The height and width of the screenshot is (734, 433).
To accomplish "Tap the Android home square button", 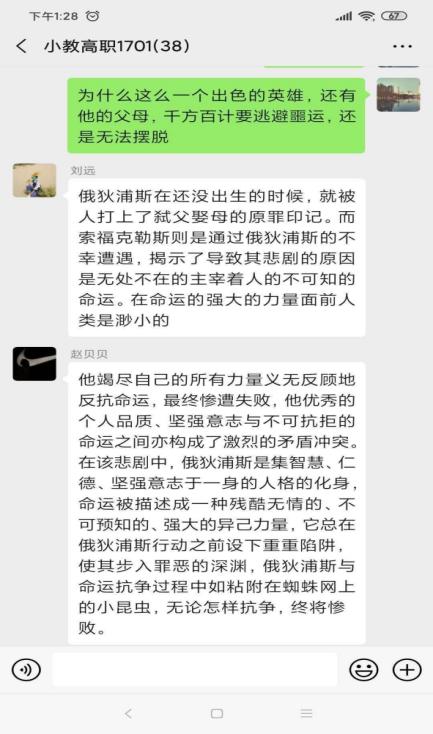I will (x=217, y=713).
